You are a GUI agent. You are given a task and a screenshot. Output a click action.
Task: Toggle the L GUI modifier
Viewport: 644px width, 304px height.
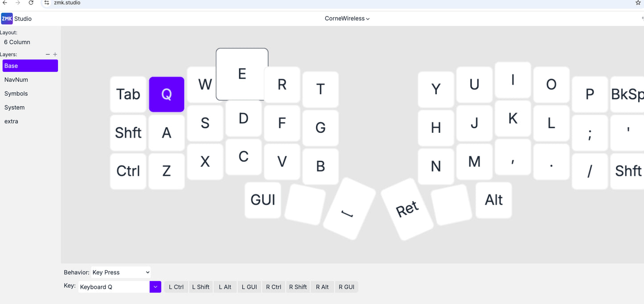click(x=249, y=287)
